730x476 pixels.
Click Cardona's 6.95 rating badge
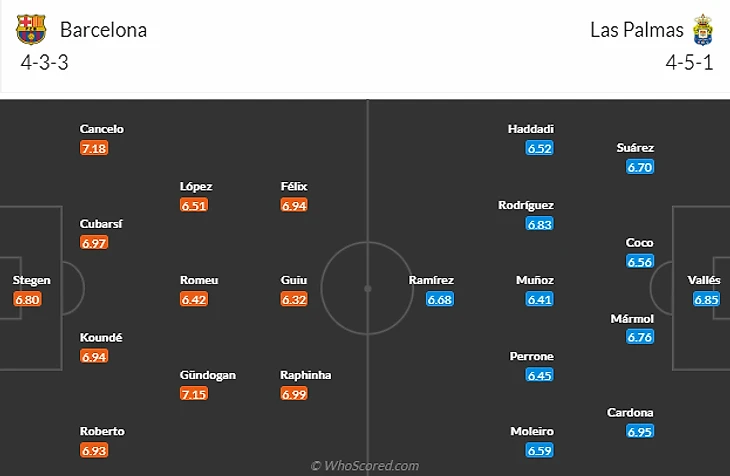[640, 431]
